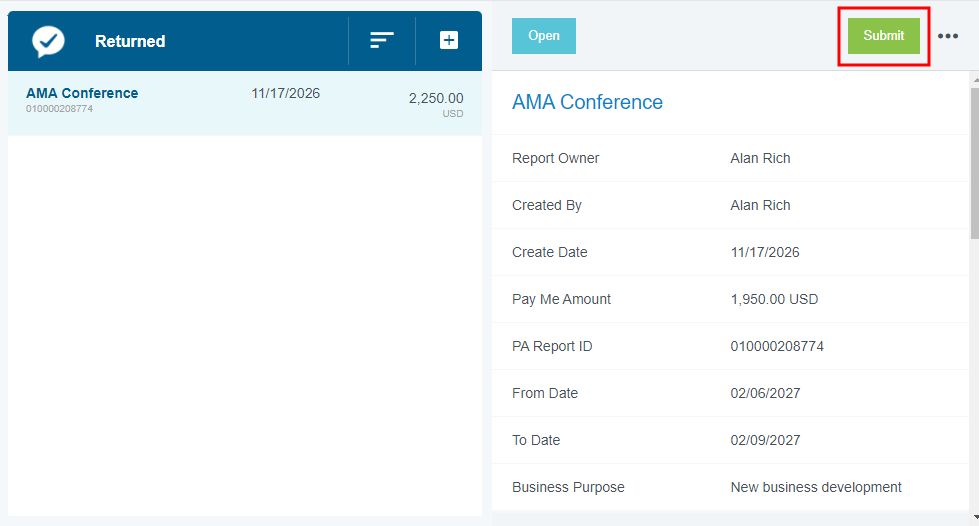This screenshot has width=979, height=526.
Task: Open the three-dot more options menu
Action: (948, 36)
